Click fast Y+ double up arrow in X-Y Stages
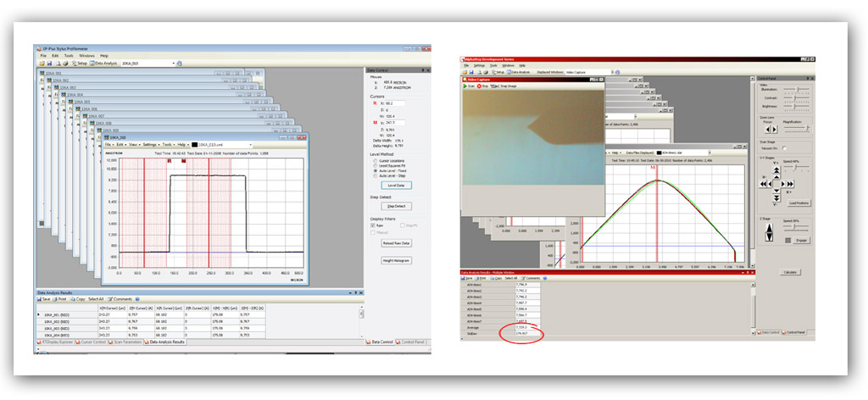The width and height of the screenshot is (868, 400). coord(776,169)
